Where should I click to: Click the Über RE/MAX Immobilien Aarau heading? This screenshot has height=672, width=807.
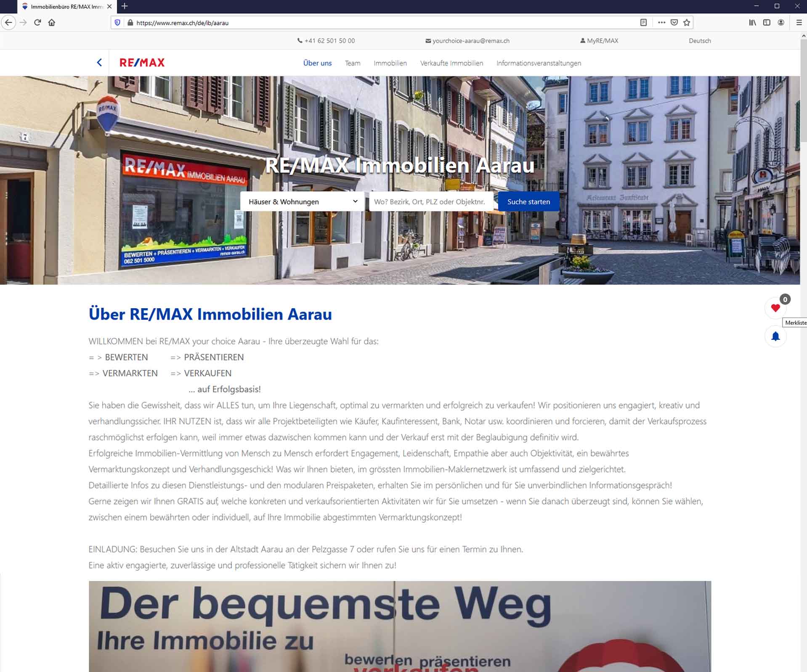tap(210, 314)
